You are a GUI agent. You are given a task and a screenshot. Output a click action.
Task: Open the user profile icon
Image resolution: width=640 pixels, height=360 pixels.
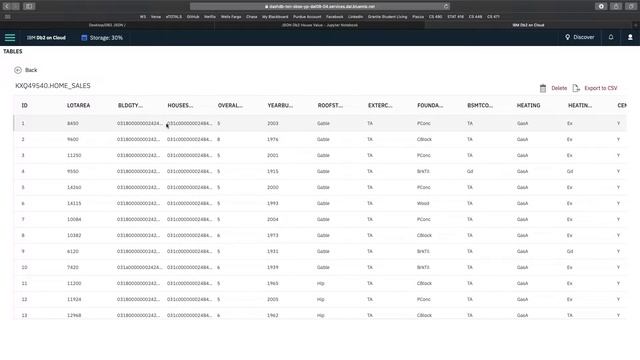point(630,37)
